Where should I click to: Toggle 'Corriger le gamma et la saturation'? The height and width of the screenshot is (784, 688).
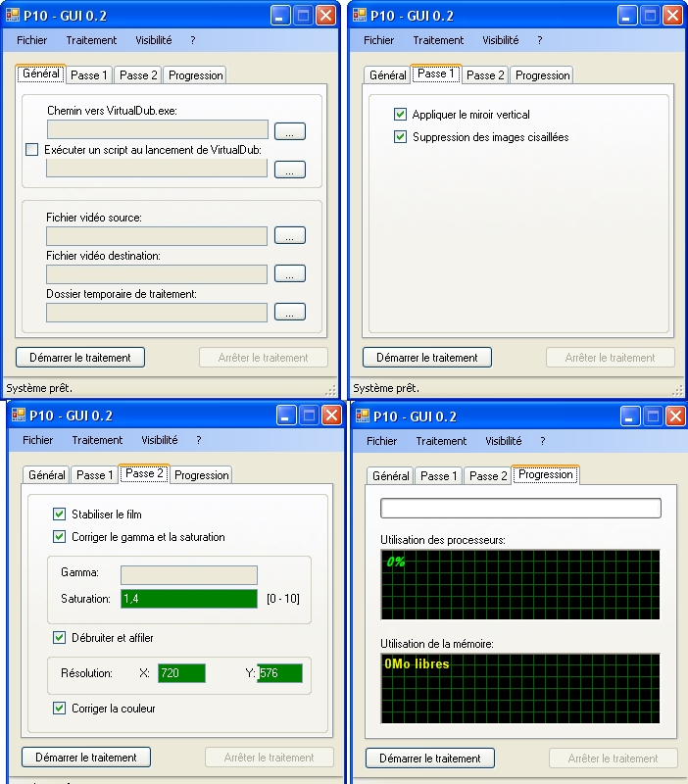click(59, 536)
